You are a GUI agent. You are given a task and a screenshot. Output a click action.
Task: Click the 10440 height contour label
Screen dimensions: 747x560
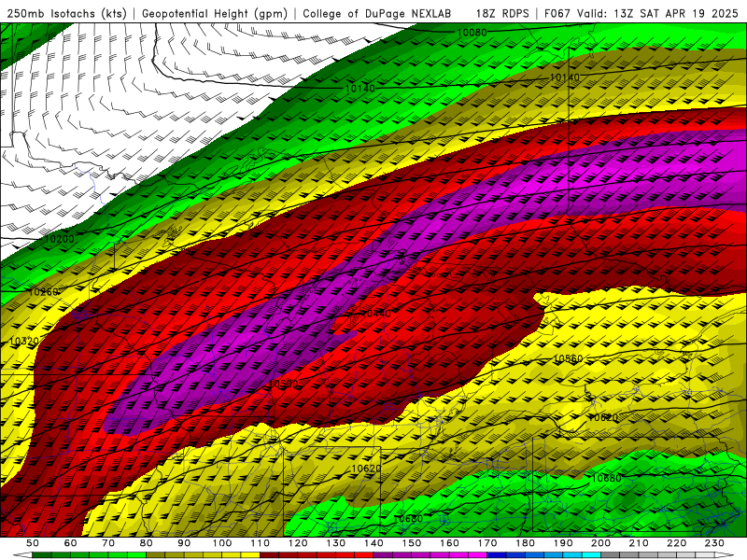[376, 314]
